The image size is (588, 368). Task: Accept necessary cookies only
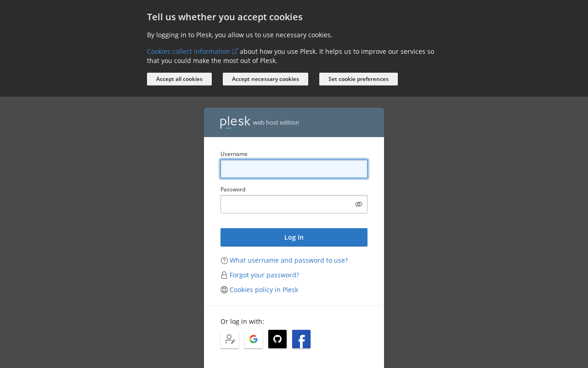pos(266,79)
